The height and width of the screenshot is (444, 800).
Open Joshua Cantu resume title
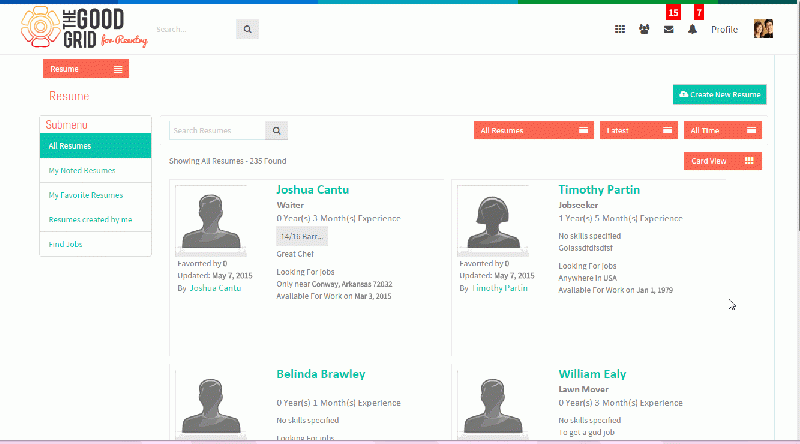(313, 190)
